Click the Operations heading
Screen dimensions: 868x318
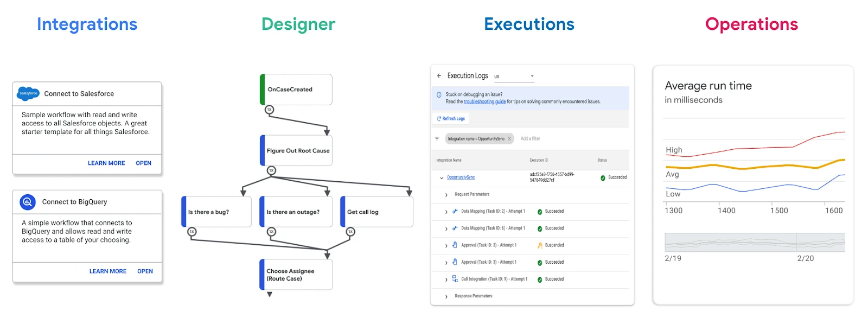pos(751,24)
